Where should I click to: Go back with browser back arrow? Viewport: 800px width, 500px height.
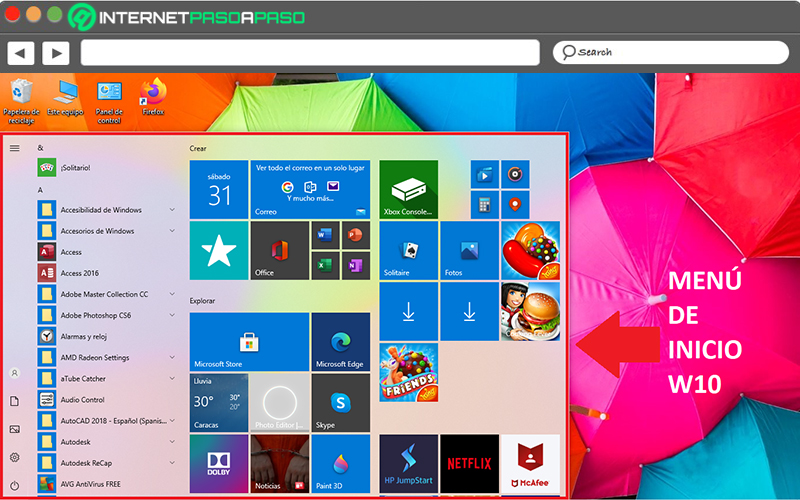click(x=21, y=53)
